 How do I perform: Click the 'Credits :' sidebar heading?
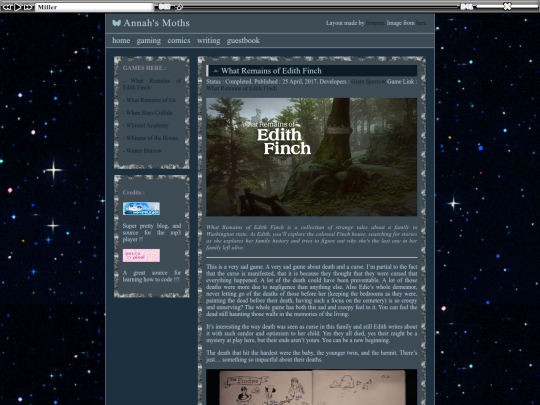(134, 193)
